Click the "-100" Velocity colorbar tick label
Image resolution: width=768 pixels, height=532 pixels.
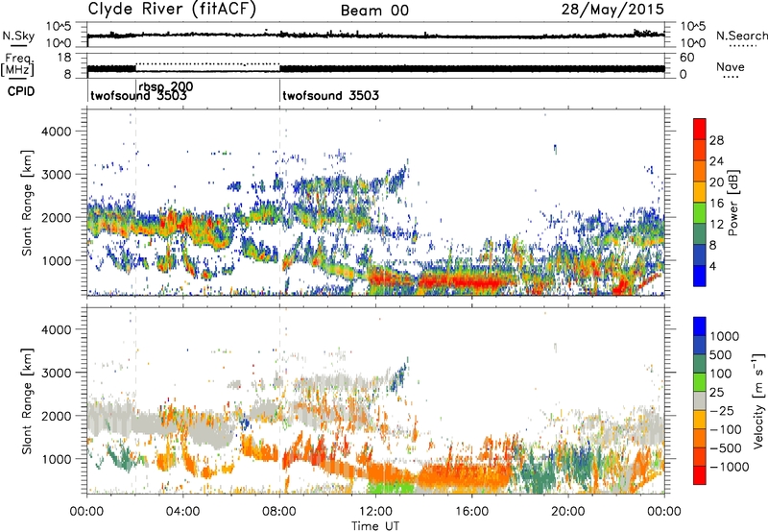pyautogui.click(x=726, y=429)
